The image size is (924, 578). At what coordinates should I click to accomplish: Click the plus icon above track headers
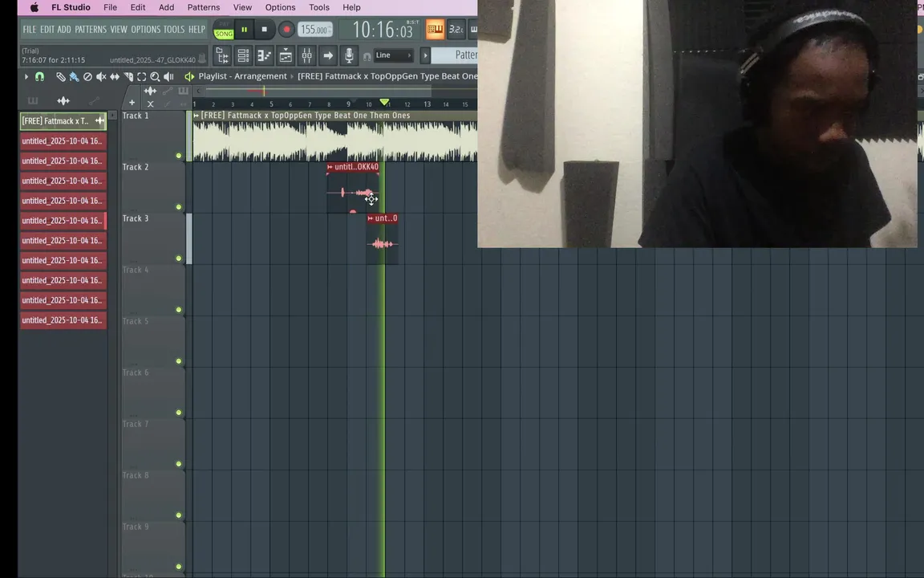pos(132,104)
